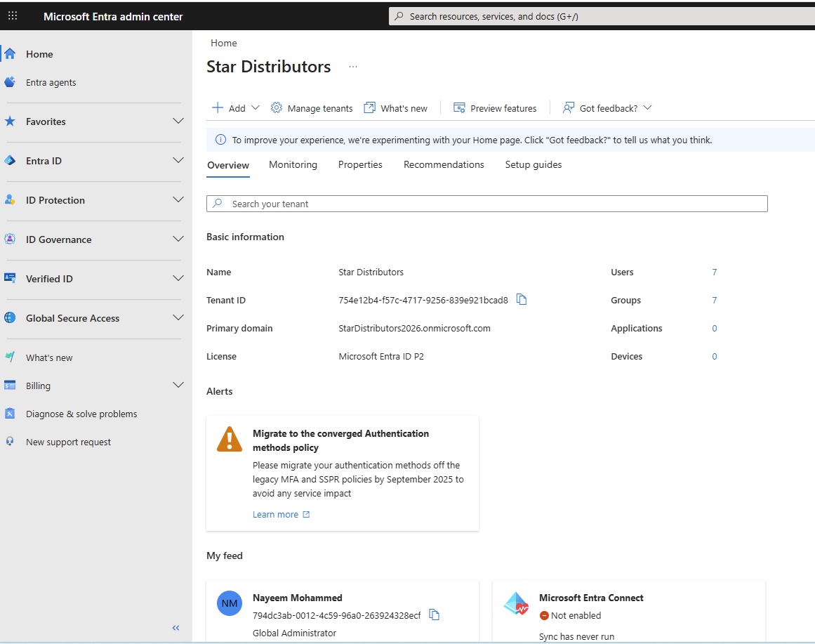Viewport: 815px width, 644px height.
Task: Open New support request
Action: [x=68, y=442]
